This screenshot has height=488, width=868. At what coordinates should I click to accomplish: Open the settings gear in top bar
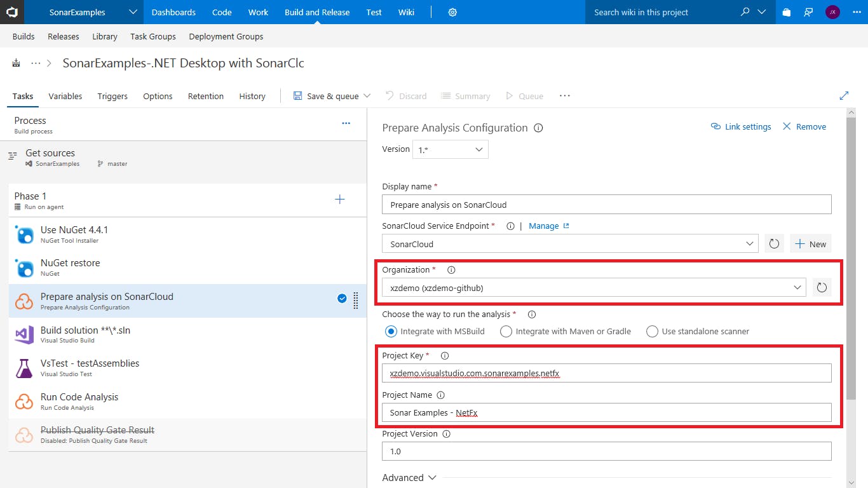click(x=452, y=12)
